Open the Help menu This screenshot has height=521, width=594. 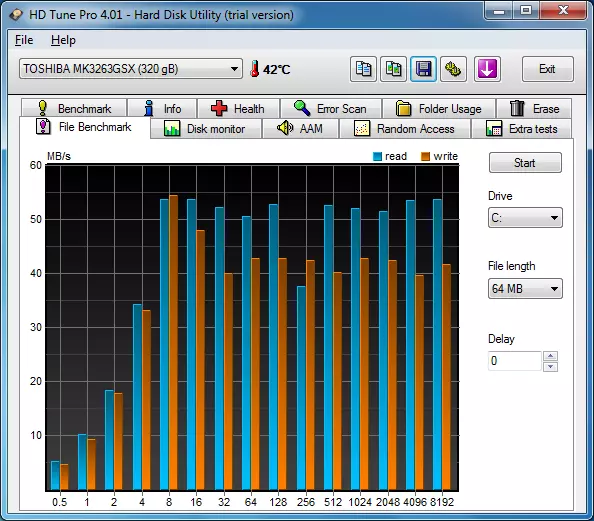tap(63, 40)
